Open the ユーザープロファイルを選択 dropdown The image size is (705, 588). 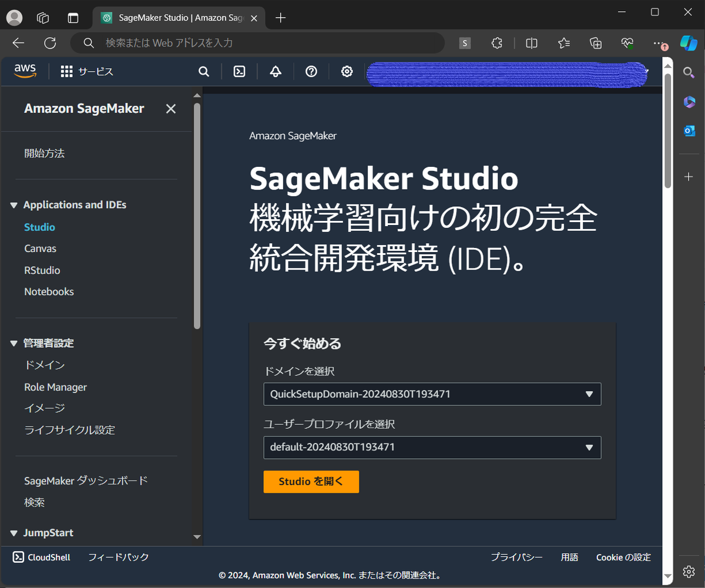coord(432,447)
